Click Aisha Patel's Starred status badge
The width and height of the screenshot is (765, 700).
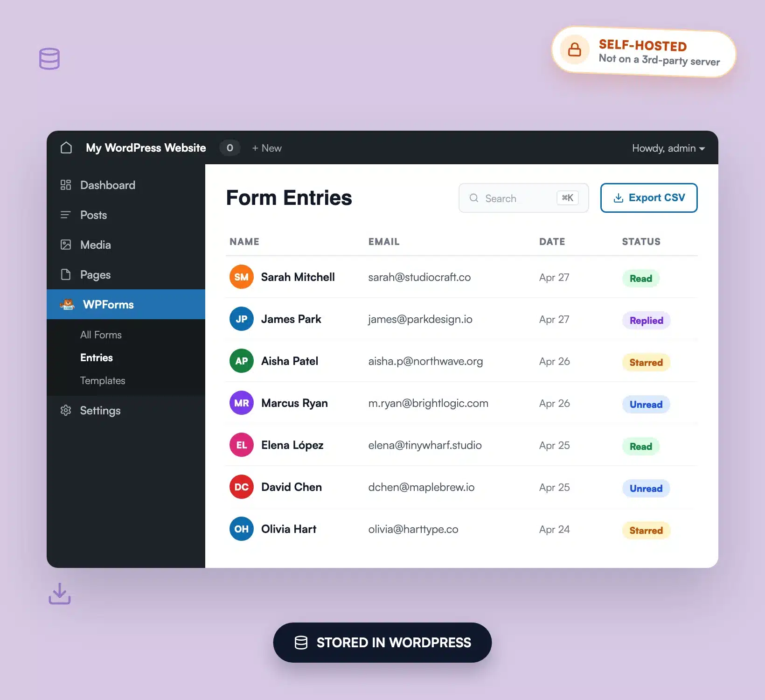[647, 362]
